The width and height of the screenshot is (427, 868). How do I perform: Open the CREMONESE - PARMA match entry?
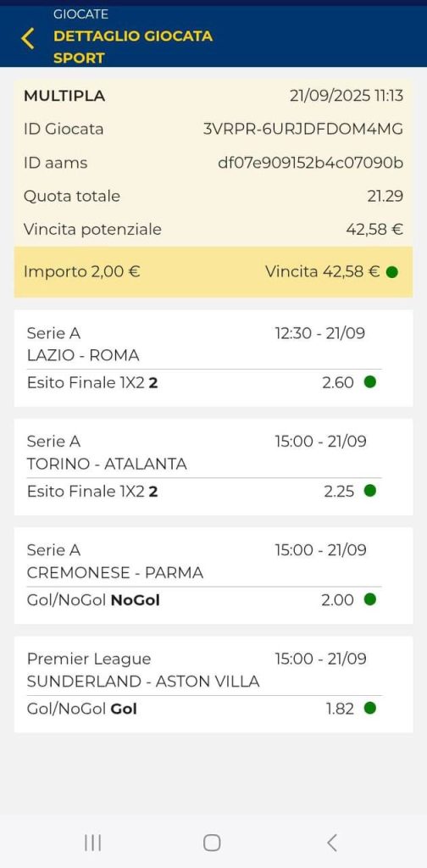(x=213, y=576)
